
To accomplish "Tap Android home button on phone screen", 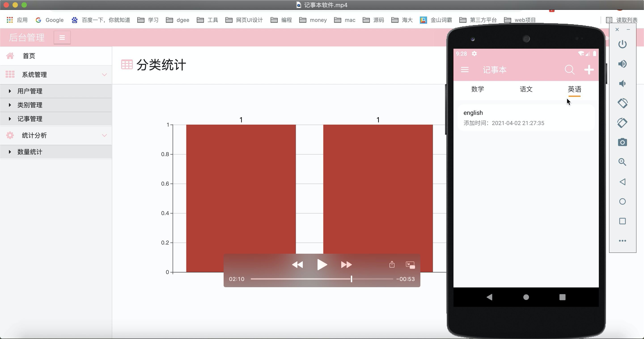I will [526, 297].
